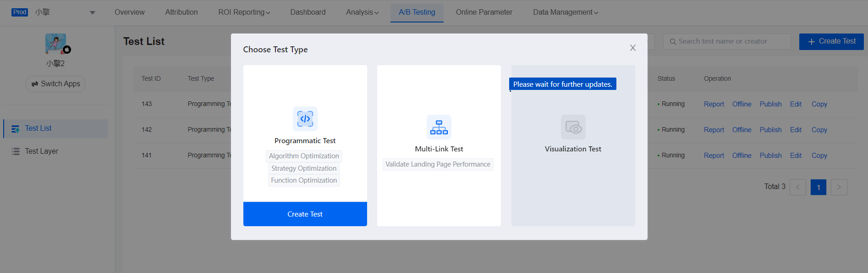Click Copy for test 141
The height and width of the screenshot is (273, 868).
pos(819,156)
